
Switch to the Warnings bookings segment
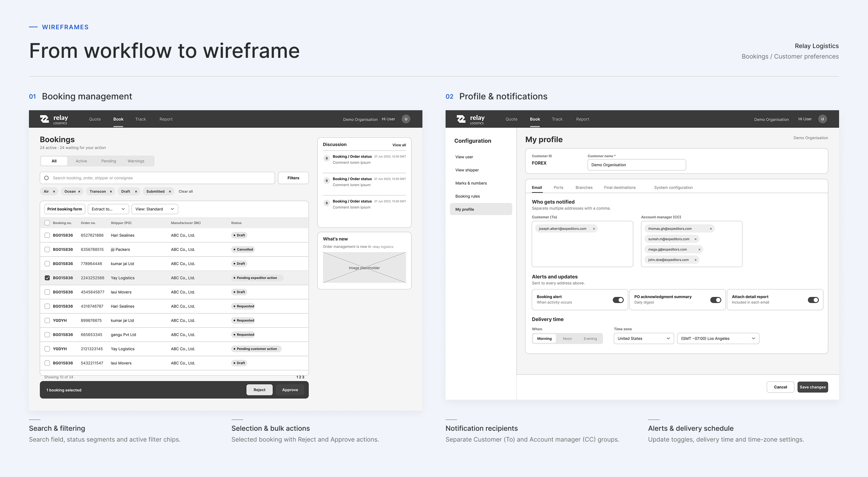pos(136,161)
